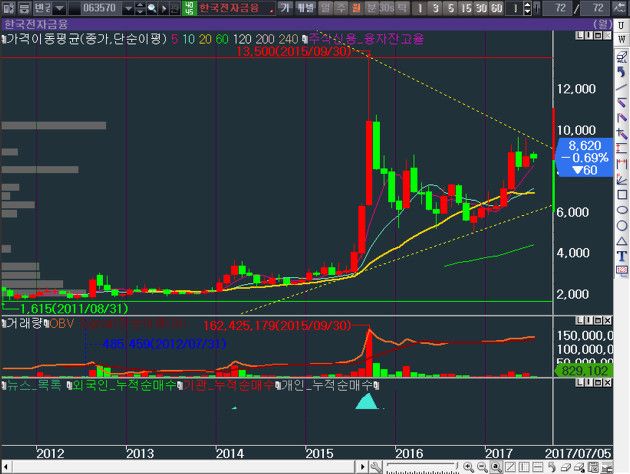Click the zoom slider at bottom toolbar

[422, 466]
